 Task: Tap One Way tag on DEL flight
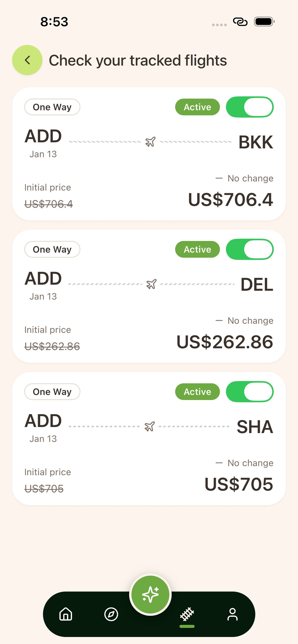pos(52,249)
